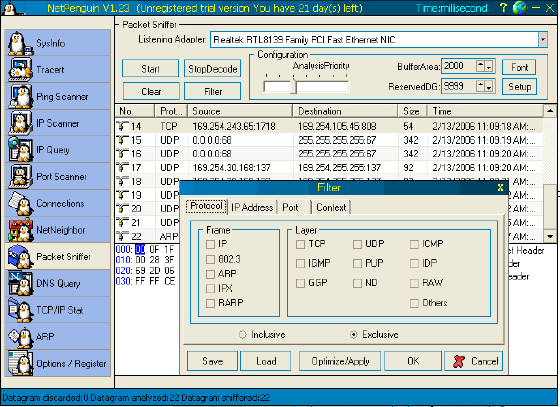The image size is (560, 407).
Task: Check the IPX frame checkbox
Action: pos(210,288)
